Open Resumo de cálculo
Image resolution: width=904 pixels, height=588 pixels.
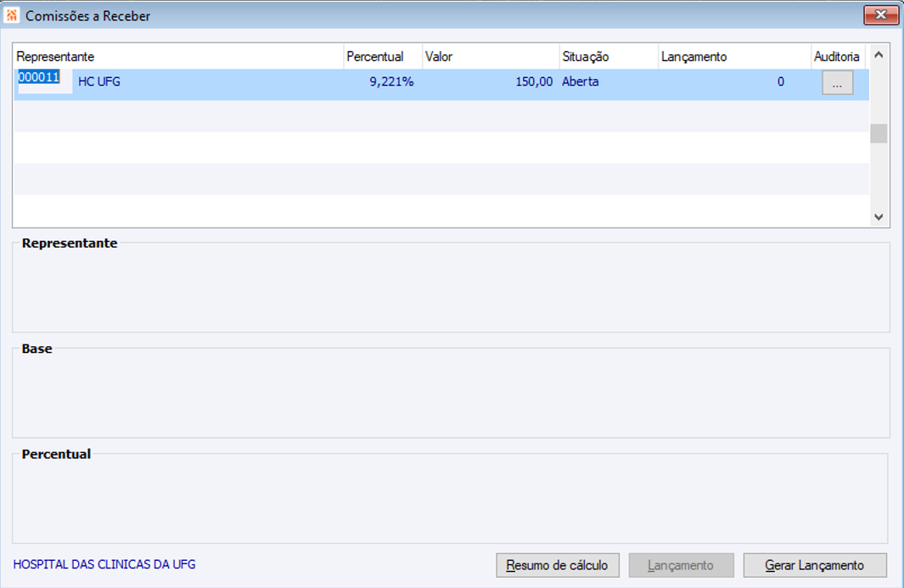coord(558,566)
